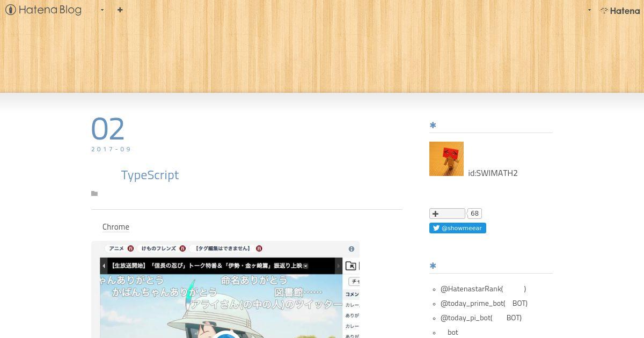Open the @today_prime_bot link
The height and width of the screenshot is (338, 644).
point(484,303)
